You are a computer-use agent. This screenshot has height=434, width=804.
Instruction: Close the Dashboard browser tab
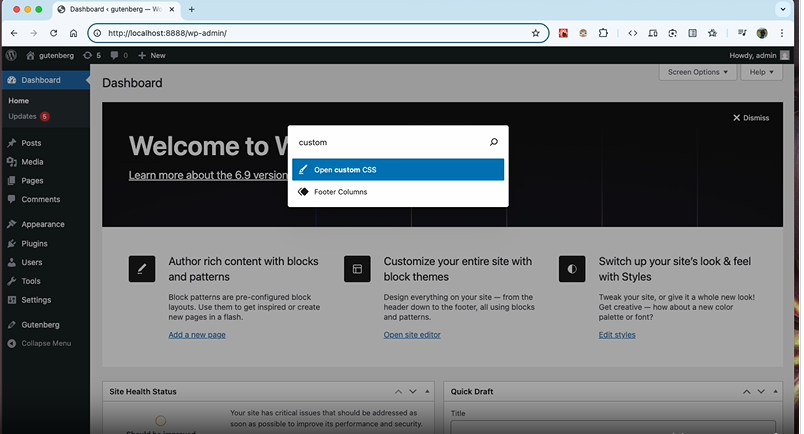click(172, 9)
